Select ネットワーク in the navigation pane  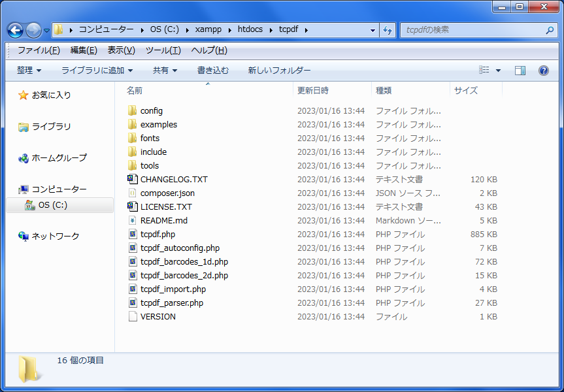(49, 237)
